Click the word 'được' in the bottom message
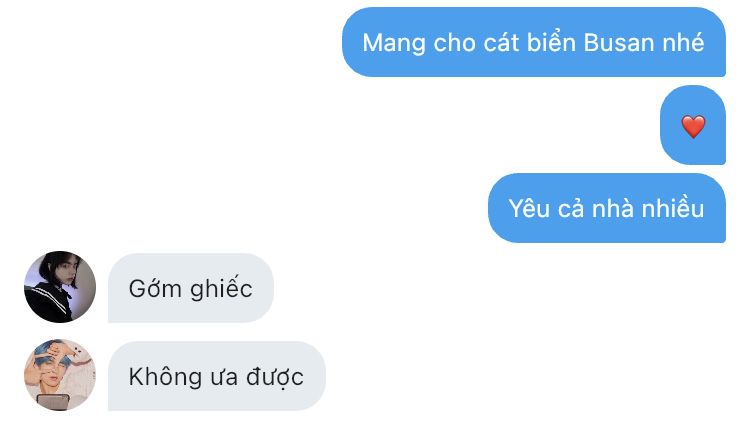The image size is (750, 434). (275, 377)
